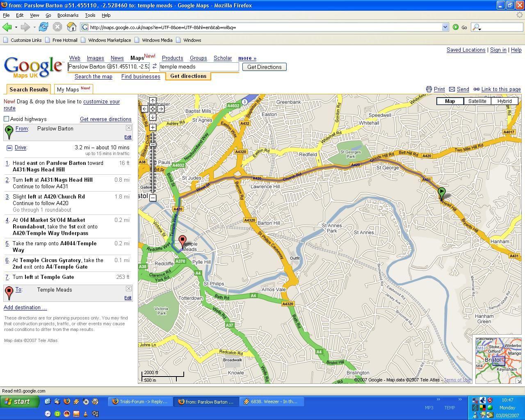
Task: Click the browser Forward arrow
Action: (25, 27)
